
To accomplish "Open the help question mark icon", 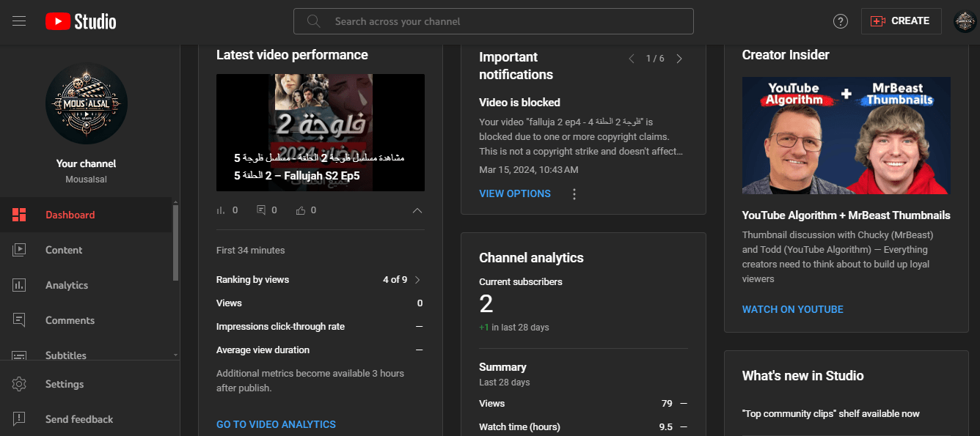I will click(841, 21).
